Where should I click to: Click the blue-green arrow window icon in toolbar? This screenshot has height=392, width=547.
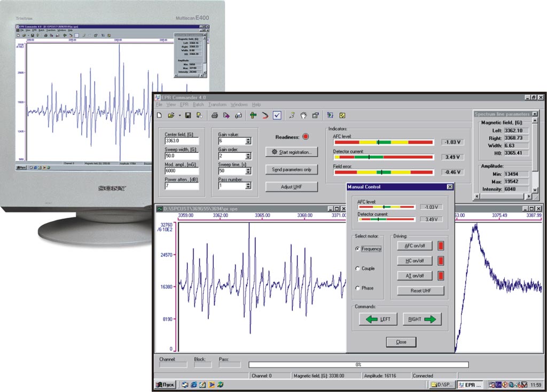[x=330, y=115]
